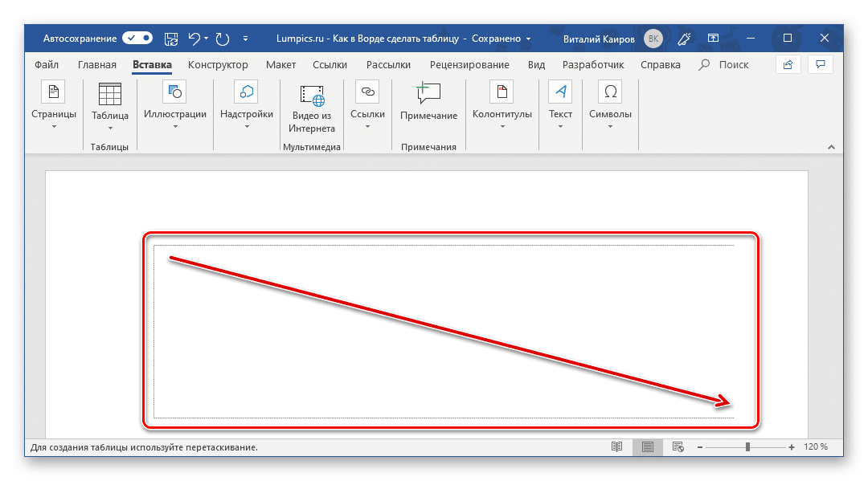Viewport: 868px width, 481px height.
Task: Click the Ссылки chain link icon
Action: pyautogui.click(x=367, y=92)
